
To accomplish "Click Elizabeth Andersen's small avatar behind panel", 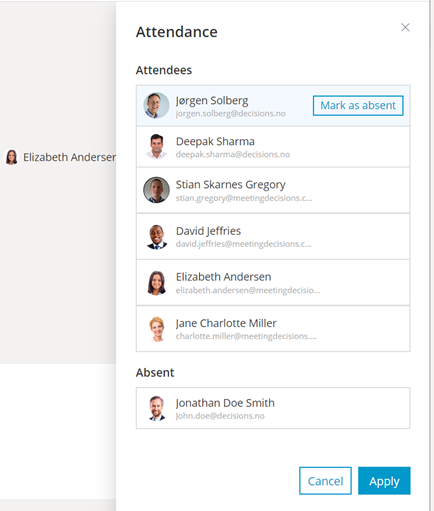I will click(x=12, y=157).
